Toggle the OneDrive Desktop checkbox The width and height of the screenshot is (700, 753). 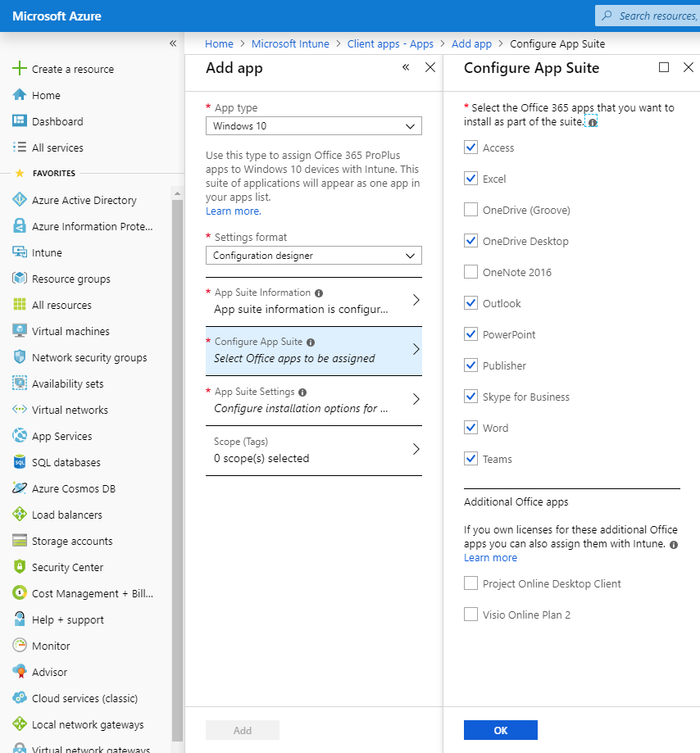tap(470, 241)
